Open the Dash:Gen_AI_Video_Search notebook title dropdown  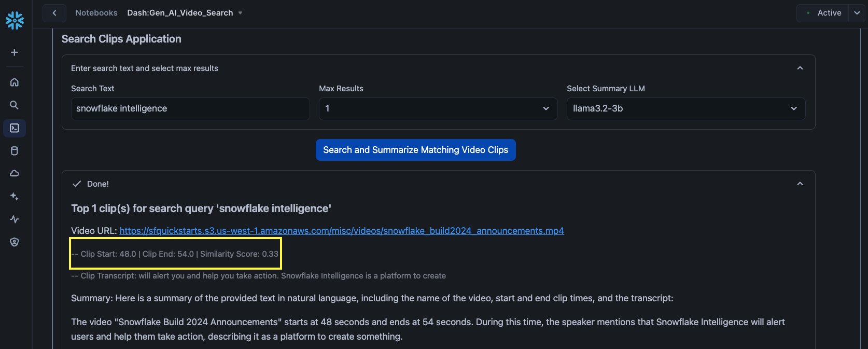pyautogui.click(x=185, y=13)
